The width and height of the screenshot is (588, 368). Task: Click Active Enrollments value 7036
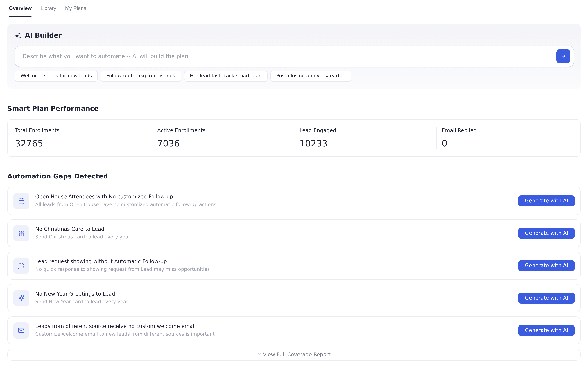[168, 144]
